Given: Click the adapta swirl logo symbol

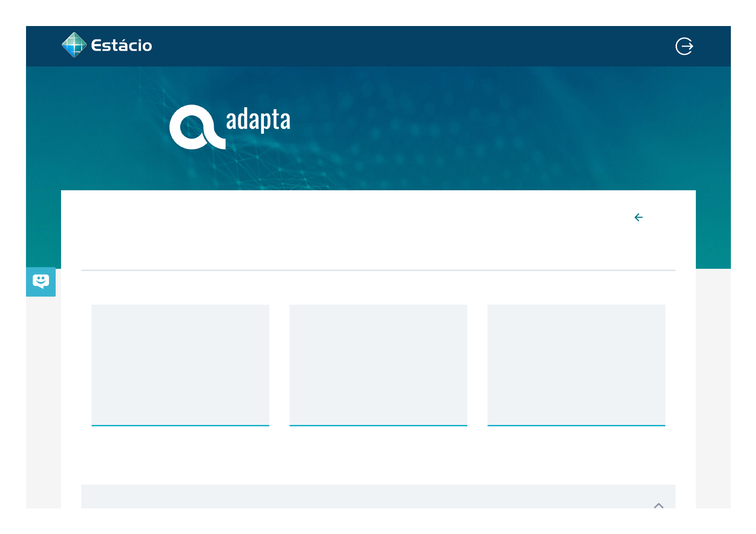Looking at the screenshot, I should [x=196, y=127].
